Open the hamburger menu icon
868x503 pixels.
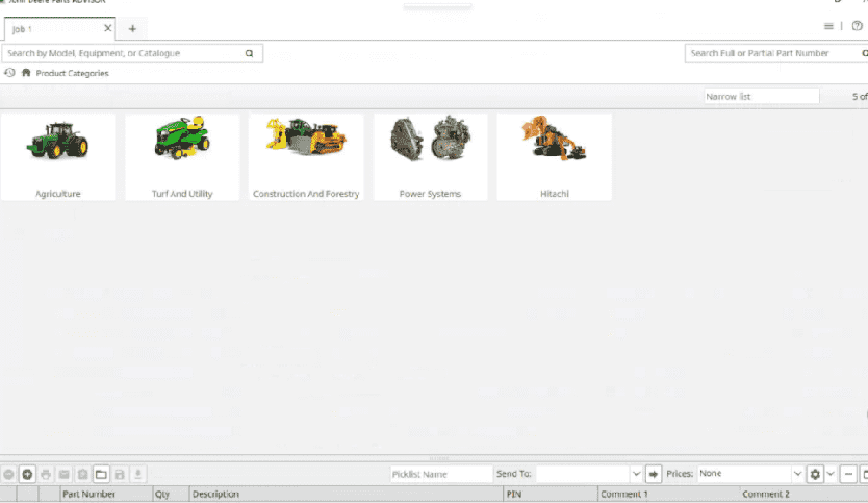coord(828,26)
